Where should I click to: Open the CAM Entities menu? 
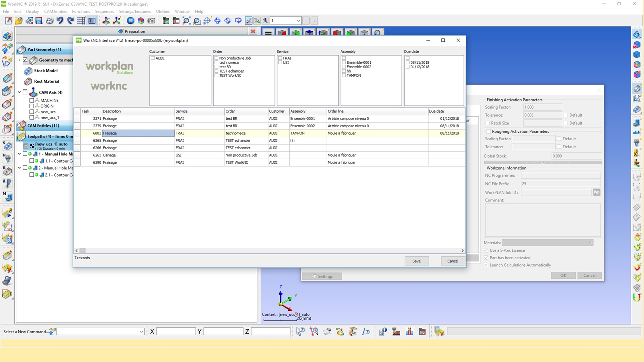click(x=55, y=11)
